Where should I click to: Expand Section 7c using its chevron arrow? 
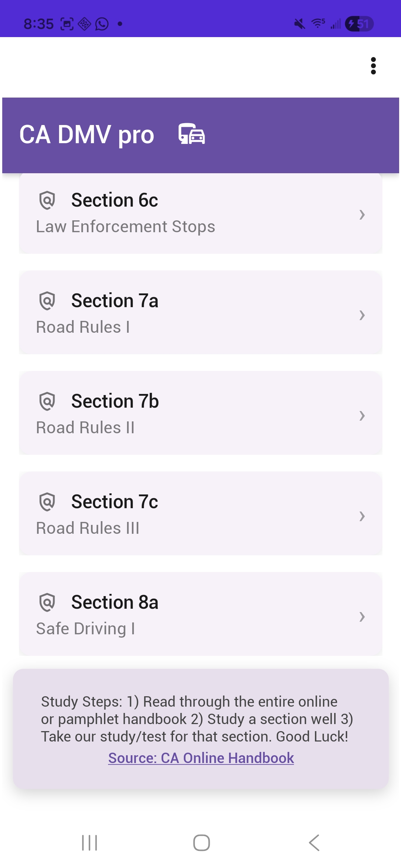362,516
